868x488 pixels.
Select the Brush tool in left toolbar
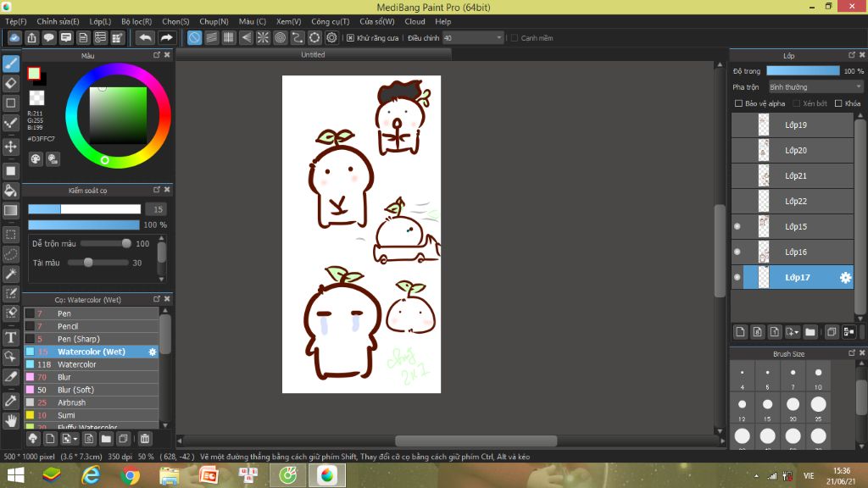point(11,64)
